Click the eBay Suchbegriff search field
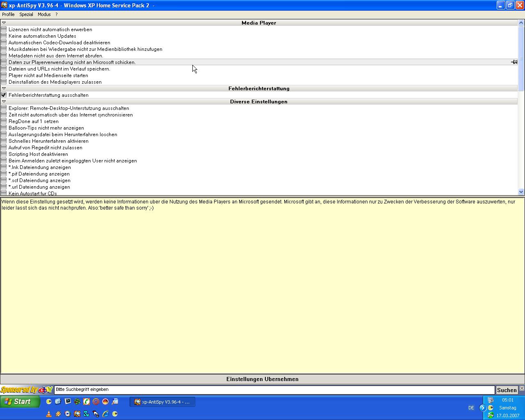525x420 pixels. (274, 390)
